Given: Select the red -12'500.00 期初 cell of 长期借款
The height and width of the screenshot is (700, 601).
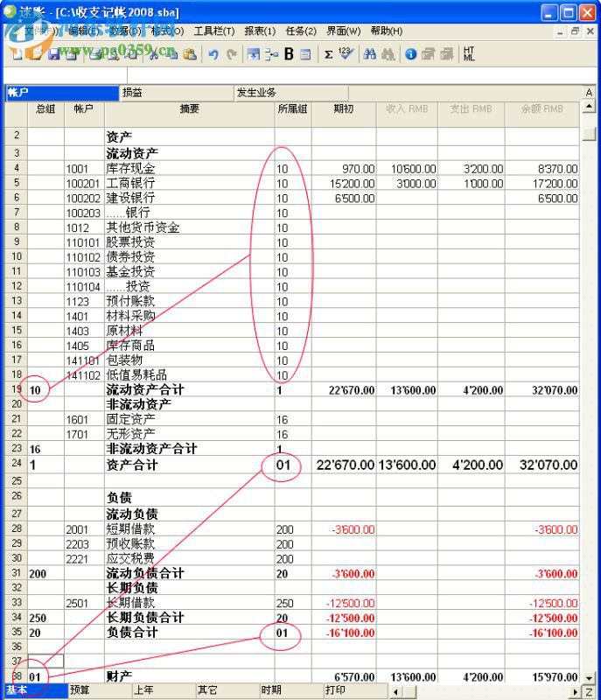Looking at the screenshot, I should [344, 604].
